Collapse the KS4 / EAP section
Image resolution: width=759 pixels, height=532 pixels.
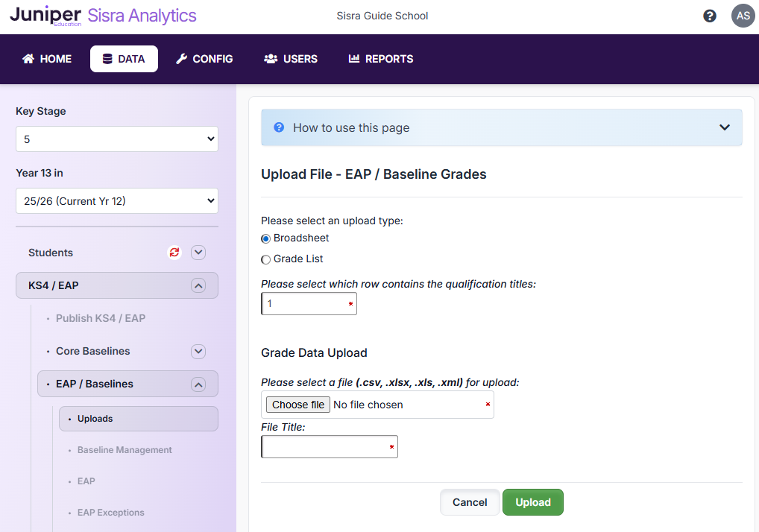198,285
